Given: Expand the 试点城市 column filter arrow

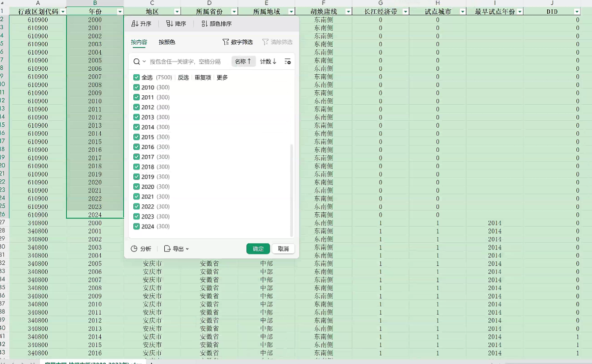Looking at the screenshot, I should click(x=463, y=11).
